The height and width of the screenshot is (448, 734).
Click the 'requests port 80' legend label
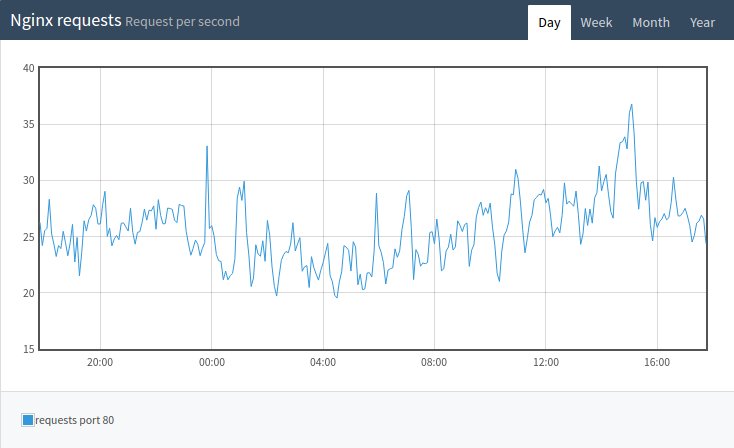[x=74, y=420]
